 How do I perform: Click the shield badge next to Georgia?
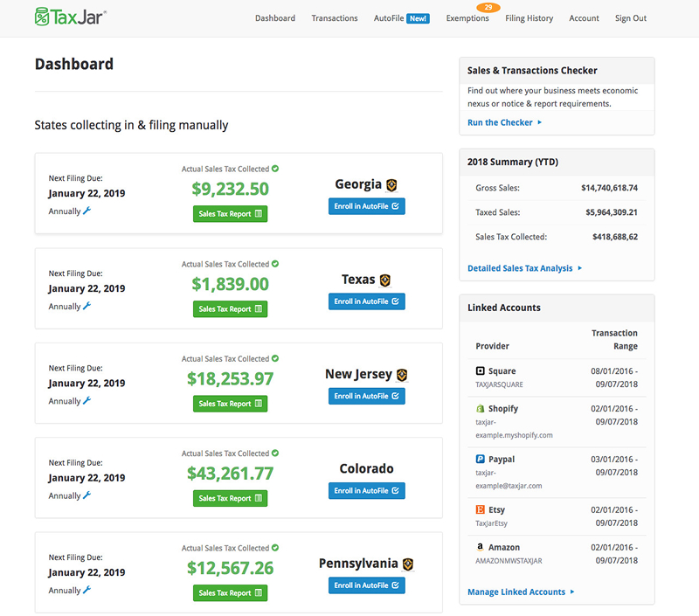click(x=390, y=184)
